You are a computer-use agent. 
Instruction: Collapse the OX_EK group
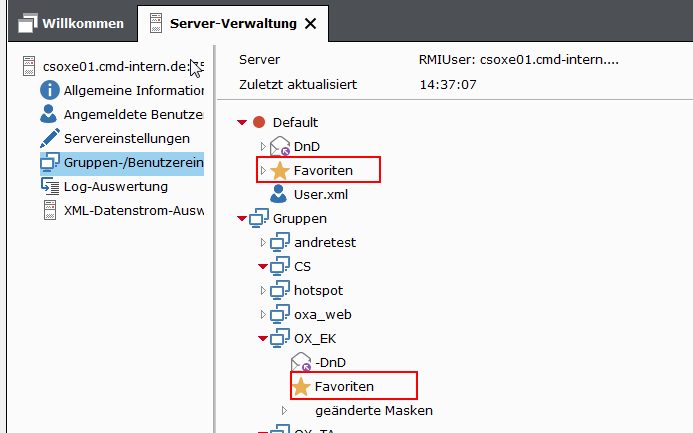263,338
